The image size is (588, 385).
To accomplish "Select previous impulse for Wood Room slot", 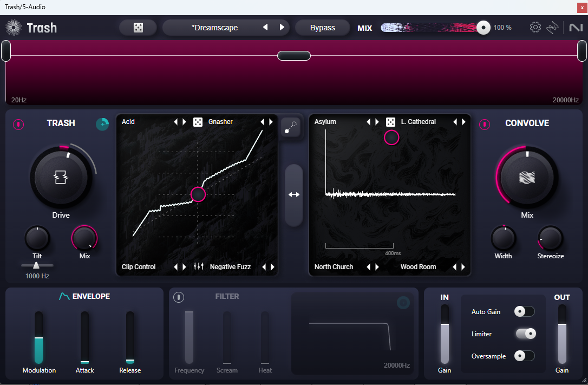I will [x=455, y=267].
